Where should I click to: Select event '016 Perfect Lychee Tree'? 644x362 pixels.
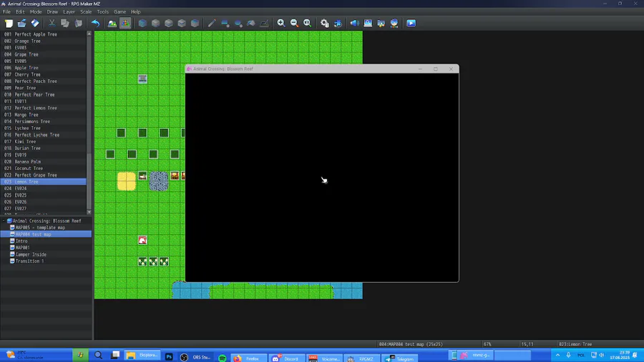pos(43,135)
